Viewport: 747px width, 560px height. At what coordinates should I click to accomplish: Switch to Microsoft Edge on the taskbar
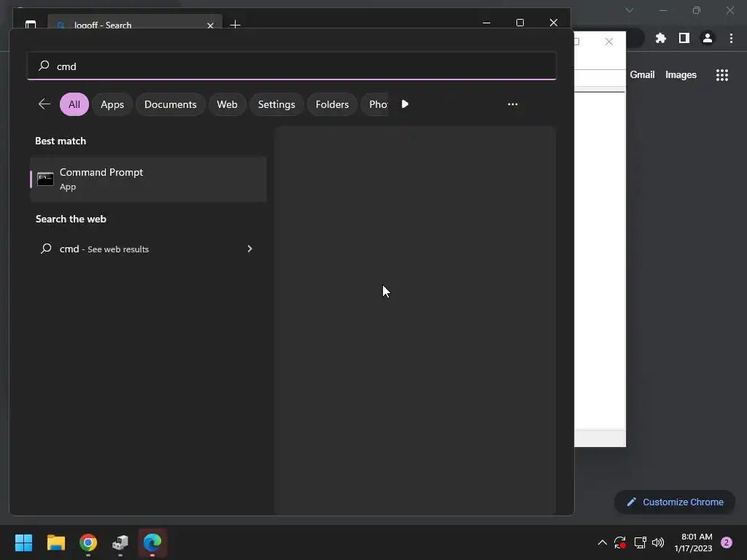(152, 542)
